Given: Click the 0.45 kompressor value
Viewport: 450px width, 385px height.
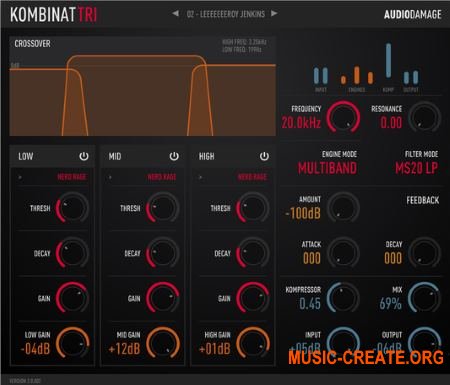Looking at the screenshot, I should [x=310, y=303].
